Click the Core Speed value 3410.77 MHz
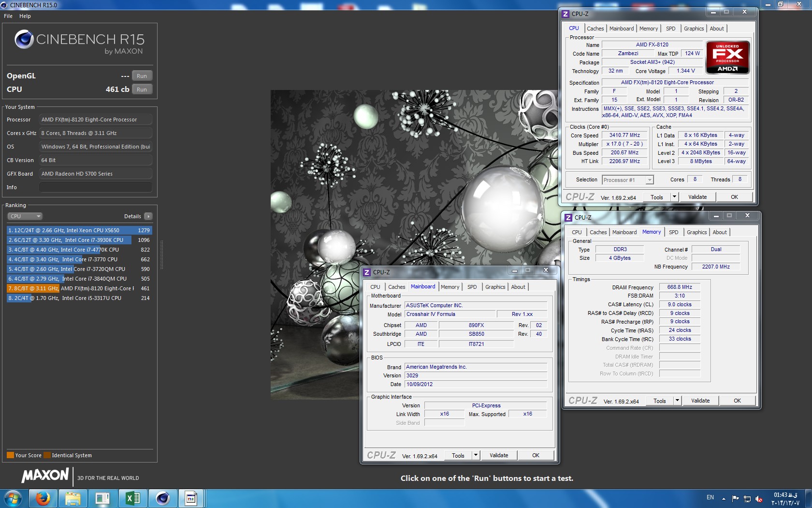This screenshot has width=812, height=508. tap(624, 135)
